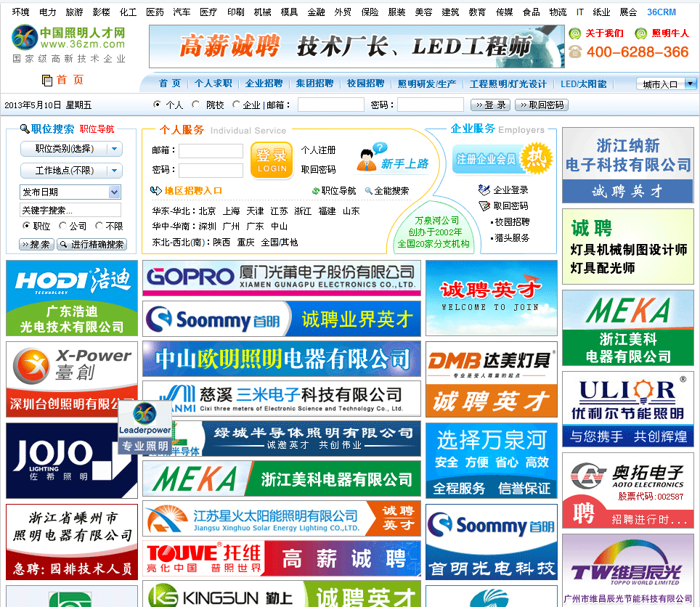Viewport: 700px width, 607px height.
Task: Click the orange 登录 LOGIN button
Action: (272, 160)
